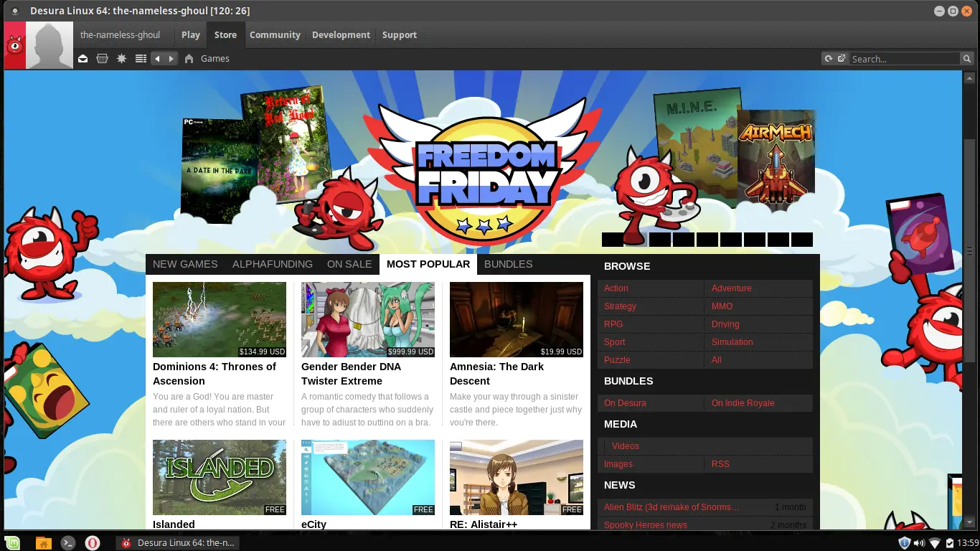Screen dimensions: 980x551
Task: Click the window menu icon in title bar
Action: (15, 11)
